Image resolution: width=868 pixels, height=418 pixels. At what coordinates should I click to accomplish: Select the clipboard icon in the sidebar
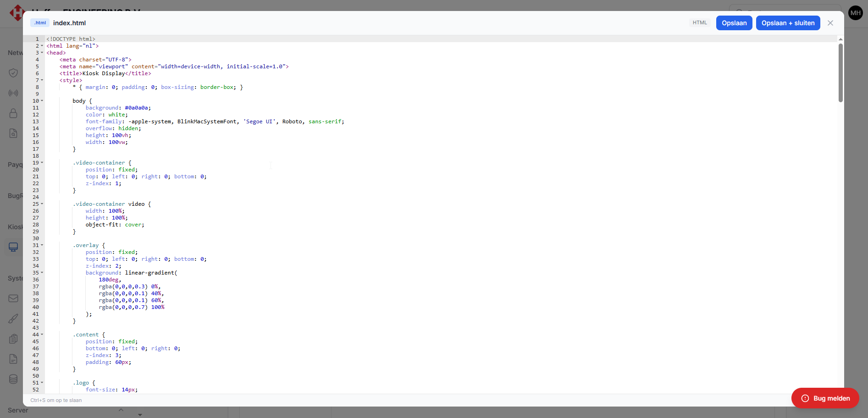(x=13, y=339)
